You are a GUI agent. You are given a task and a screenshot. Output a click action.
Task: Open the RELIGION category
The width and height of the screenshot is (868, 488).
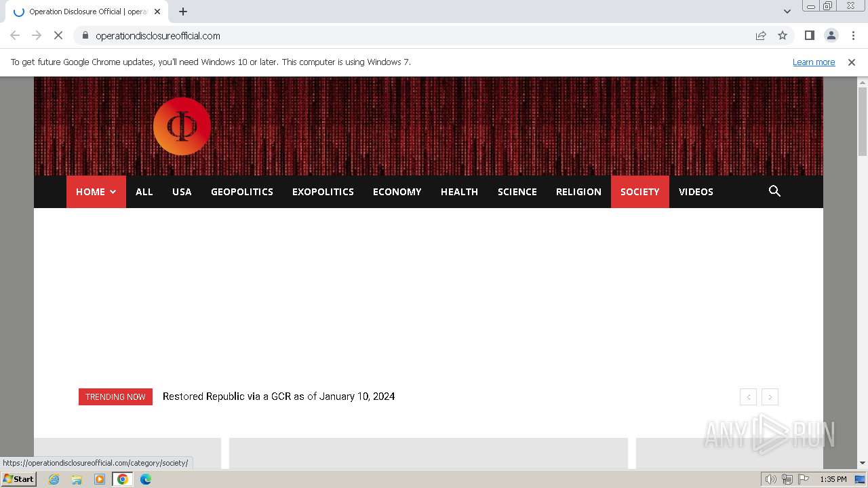(x=578, y=192)
